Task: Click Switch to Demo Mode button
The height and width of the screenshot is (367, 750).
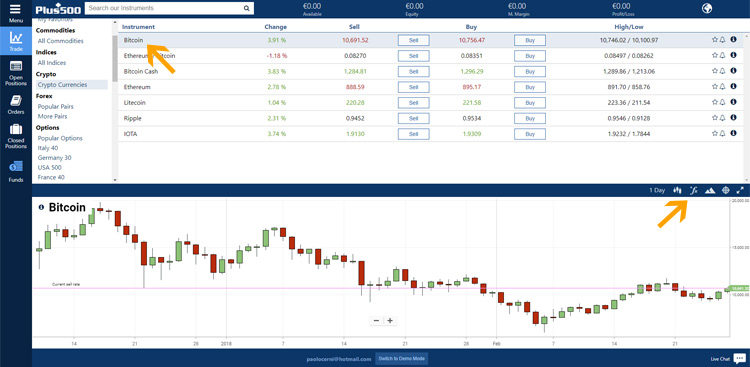Action: (x=401, y=358)
